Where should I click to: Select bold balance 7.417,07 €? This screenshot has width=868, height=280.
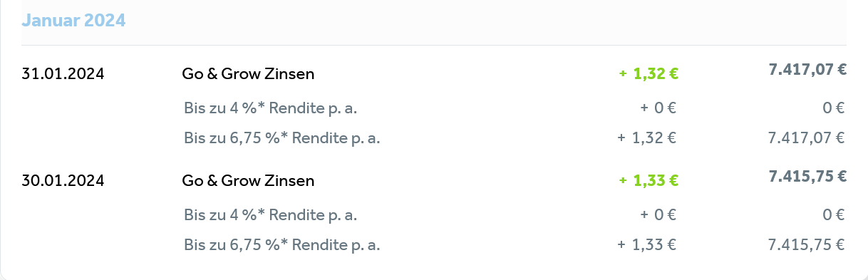coord(807,69)
